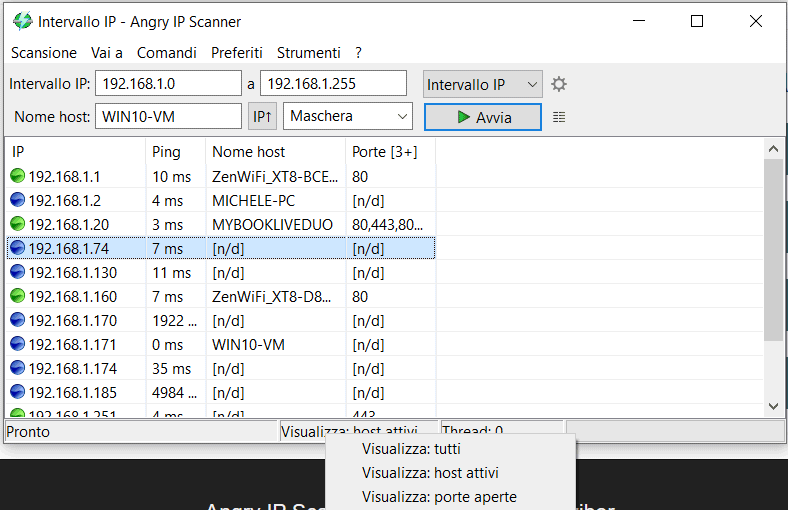
Task: Open the Comandi menu
Action: pyautogui.click(x=166, y=53)
